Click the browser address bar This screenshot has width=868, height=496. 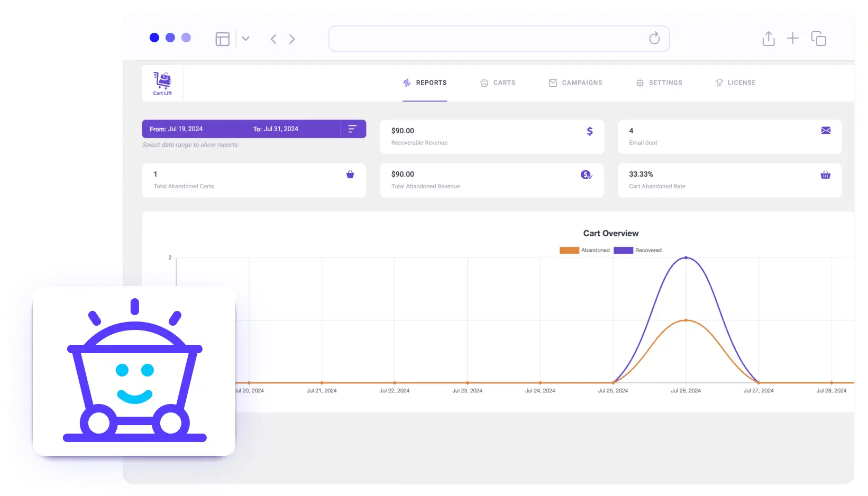pyautogui.click(x=499, y=39)
